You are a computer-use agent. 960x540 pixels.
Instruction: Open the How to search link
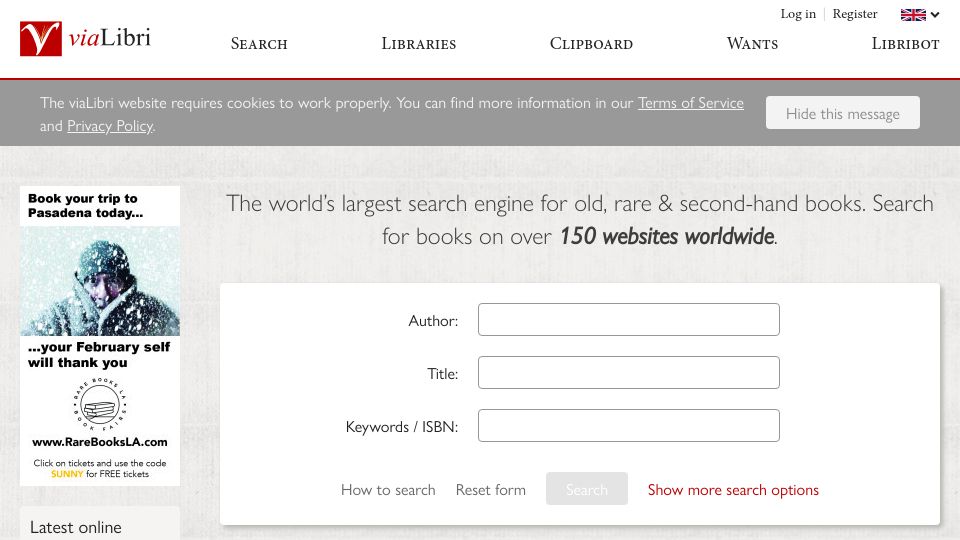coord(388,490)
